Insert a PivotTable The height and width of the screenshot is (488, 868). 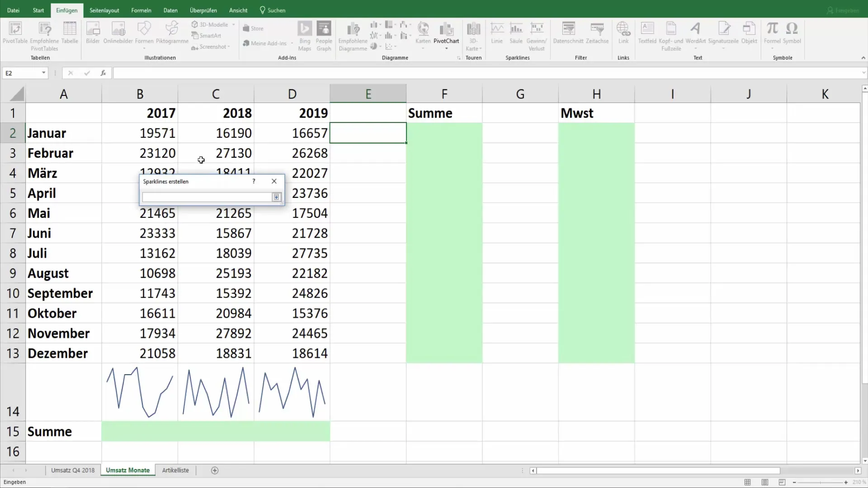(x=15, y=33)
